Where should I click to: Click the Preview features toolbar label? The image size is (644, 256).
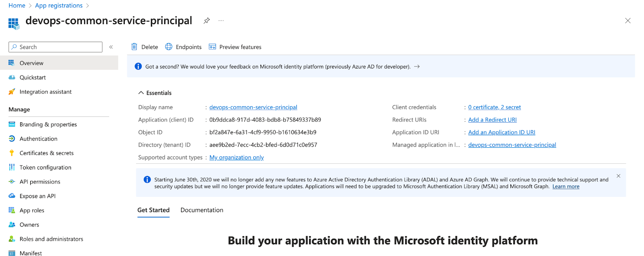[x=240, y=47]
